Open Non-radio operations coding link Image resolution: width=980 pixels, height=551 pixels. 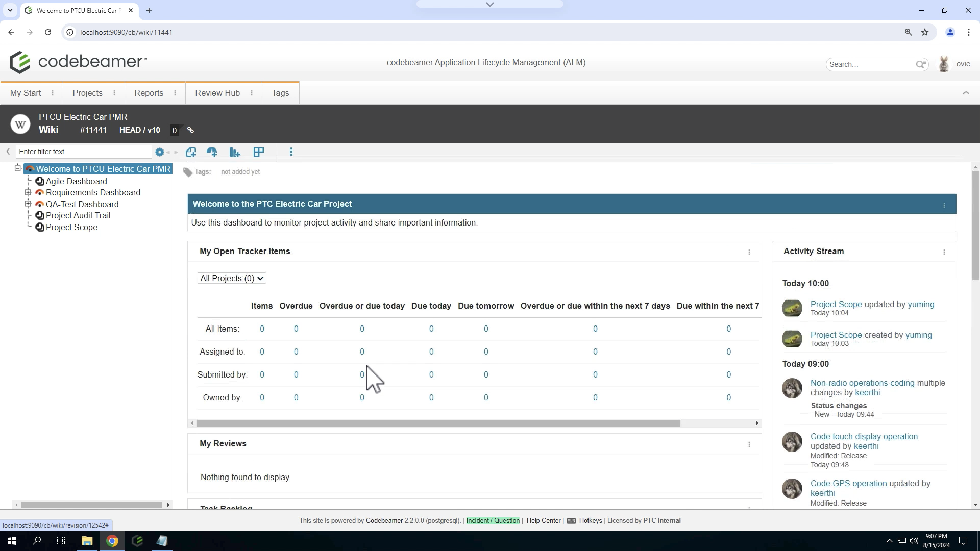(863, 383)
